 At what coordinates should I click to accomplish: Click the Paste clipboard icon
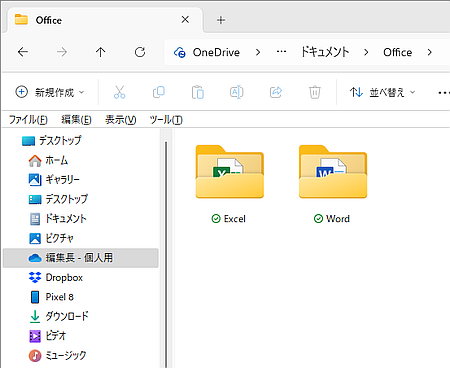click(198, 92)
